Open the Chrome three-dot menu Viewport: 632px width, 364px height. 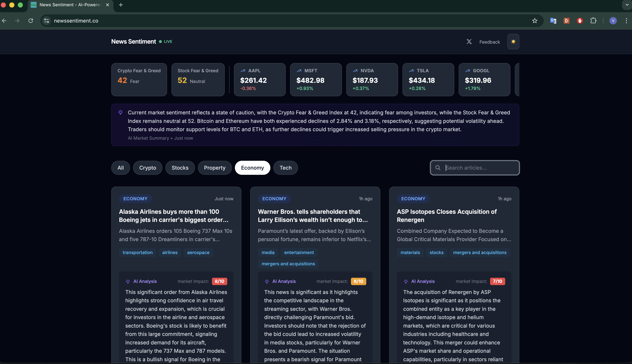(626, 21)
